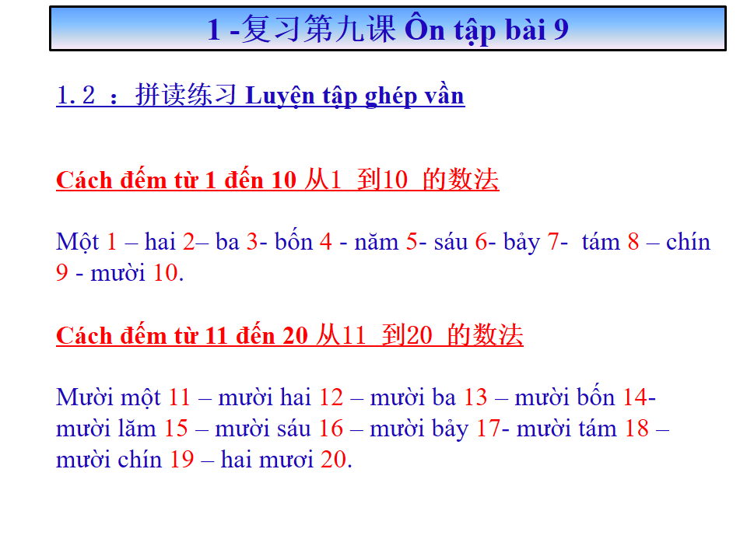
Task: Click the red number 9 starting the second line
Action: [x=62, y=274]
